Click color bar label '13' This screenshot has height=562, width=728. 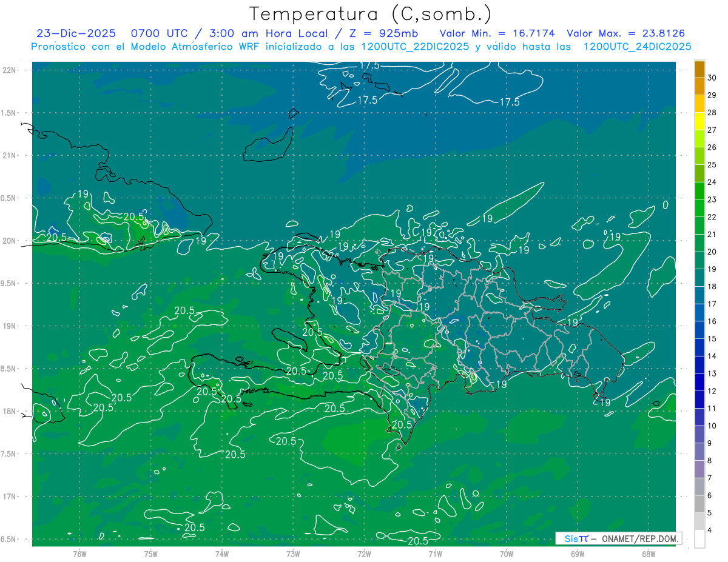point(712,373)
